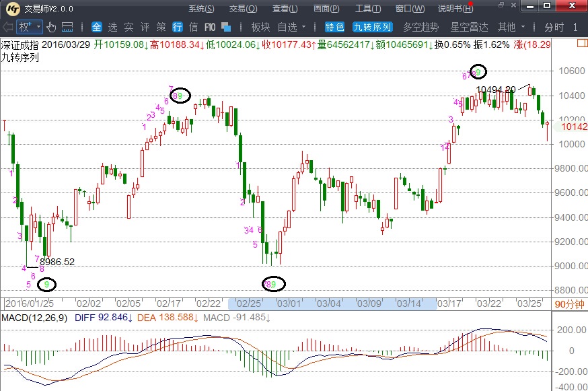588x391 pixels.
Task: Click the 星空雷达 button
Action: point(469,27)
